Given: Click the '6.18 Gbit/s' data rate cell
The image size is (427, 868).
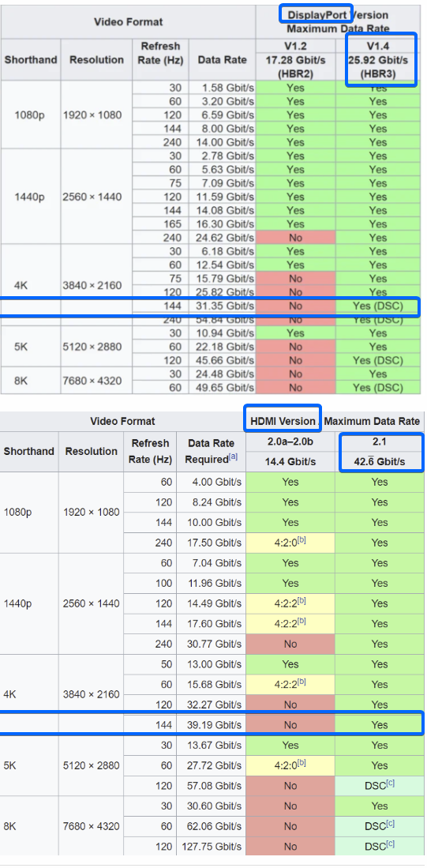Looking at the screenshot, I should (x=222, y=251).
